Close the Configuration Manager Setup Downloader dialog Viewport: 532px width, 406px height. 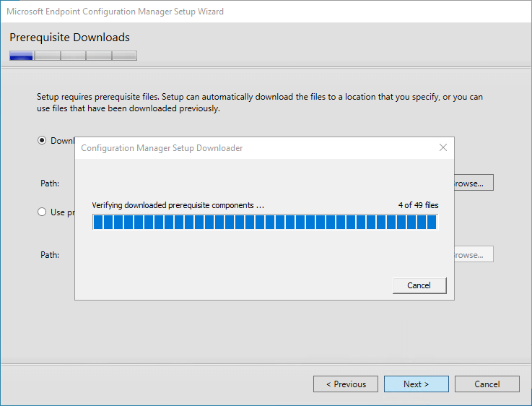[x=442, y=147]
